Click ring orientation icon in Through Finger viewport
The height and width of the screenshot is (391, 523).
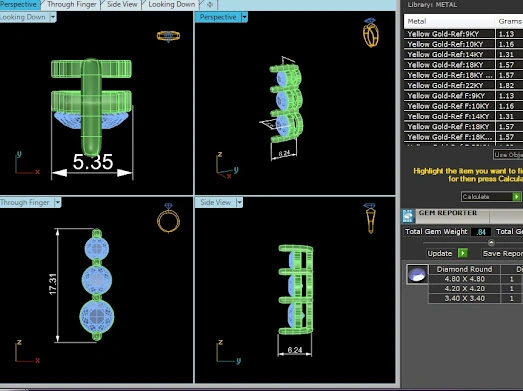coord(168,218)
